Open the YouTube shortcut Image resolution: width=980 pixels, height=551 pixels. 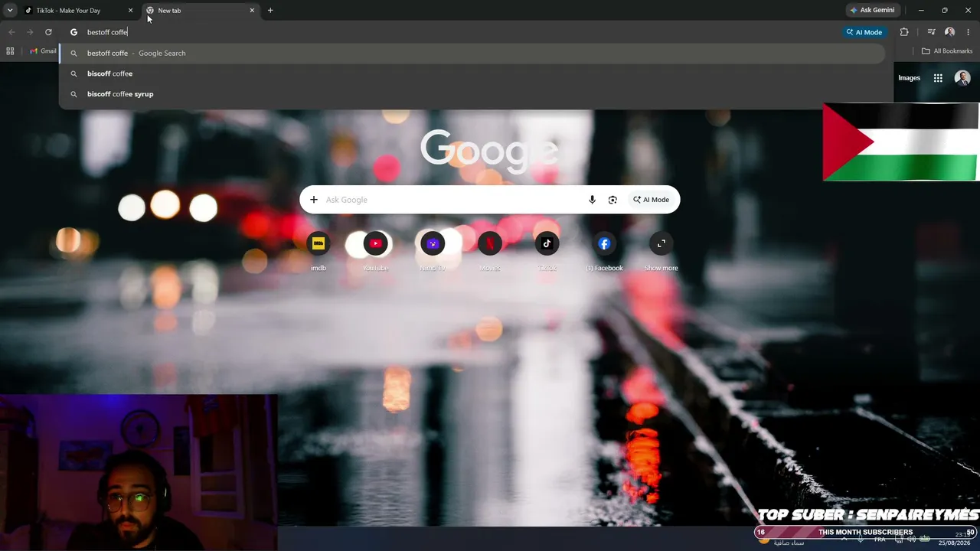(x=375, y=251)
